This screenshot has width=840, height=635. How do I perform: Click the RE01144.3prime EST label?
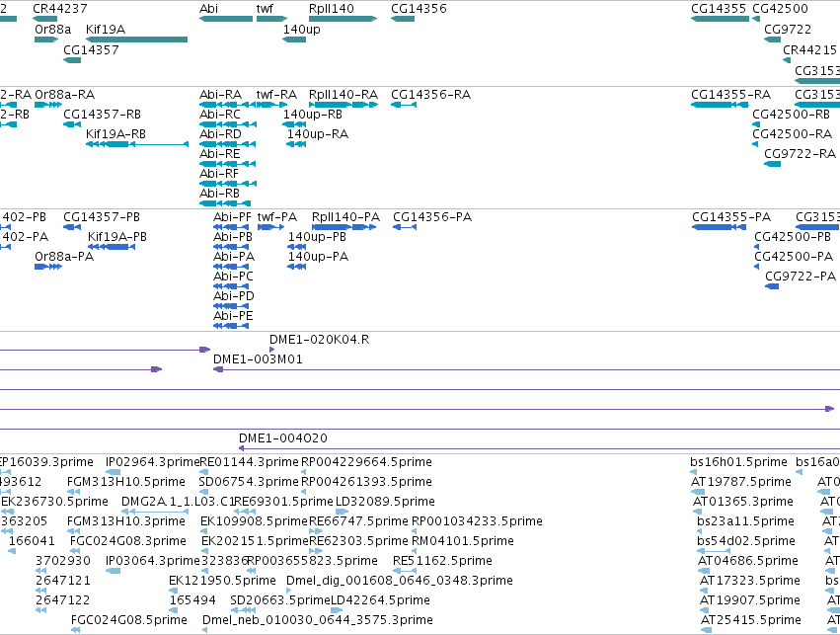click(x=249, y=462)
